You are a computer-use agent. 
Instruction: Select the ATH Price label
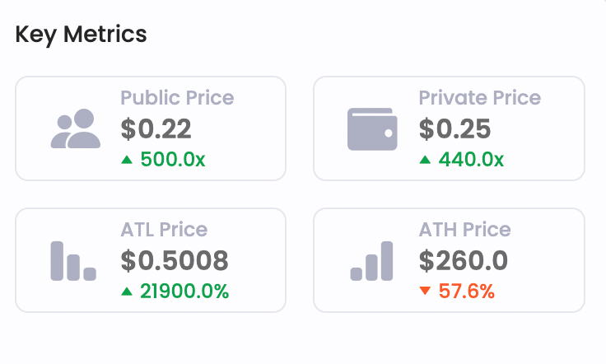[x=464, y=230]
